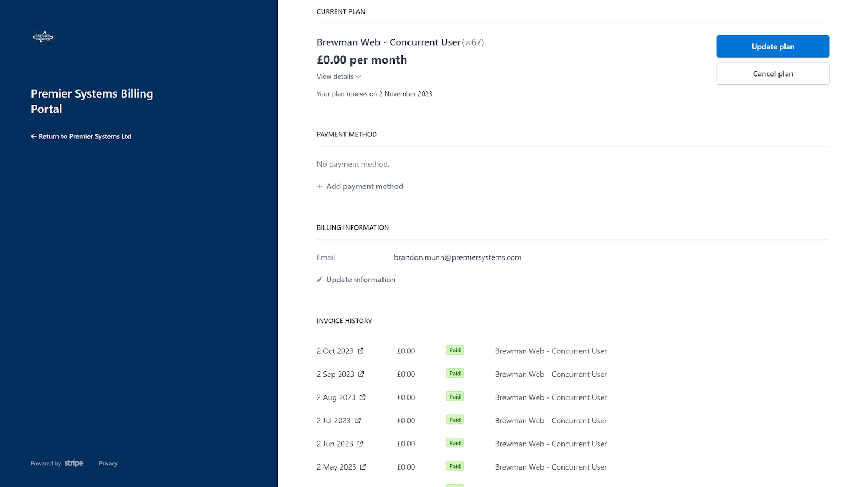
Task: Click the plus icon beside Add payment method
Action: (320, 186)
